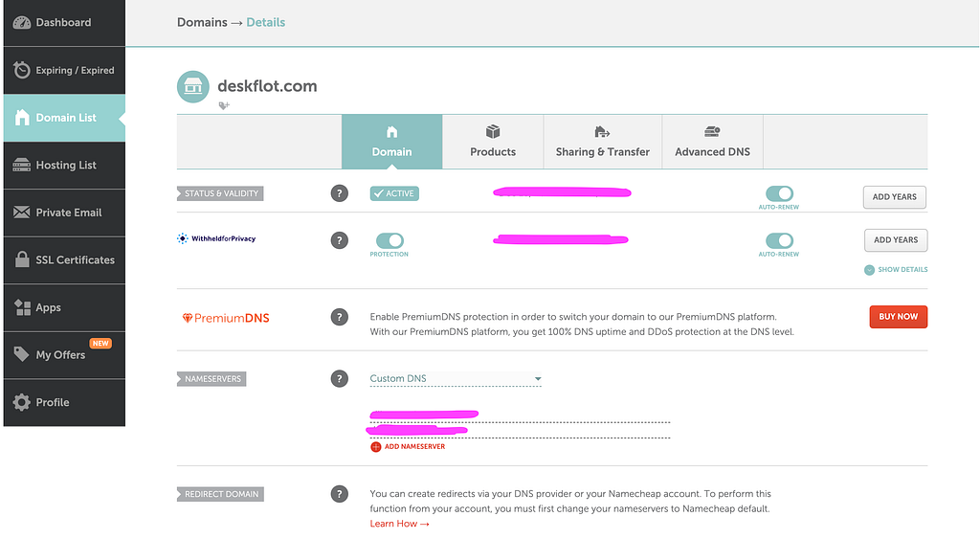Click the add-tag icon under deskflot.com

(x=224, y=105)
